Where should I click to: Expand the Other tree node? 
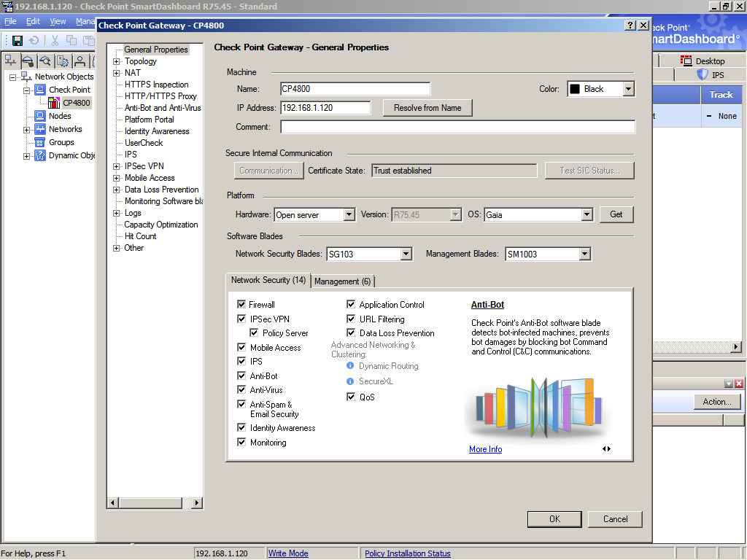click(x=116, y=248)
